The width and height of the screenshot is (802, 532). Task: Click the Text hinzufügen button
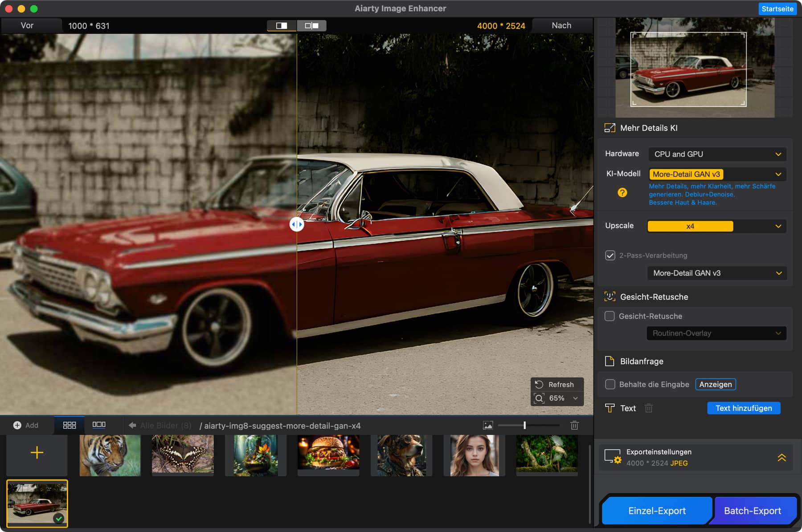pyautogui.click(x=743, y=408)
